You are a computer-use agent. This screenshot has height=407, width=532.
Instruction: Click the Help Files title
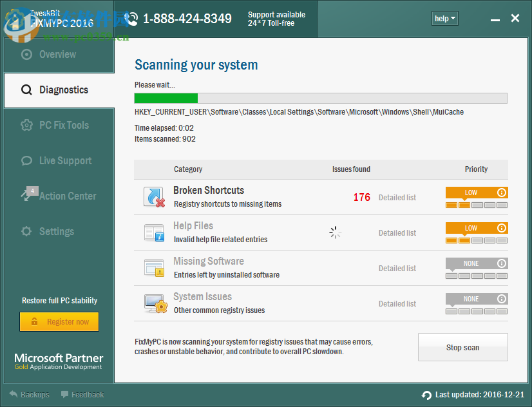(x=193, y=226)
